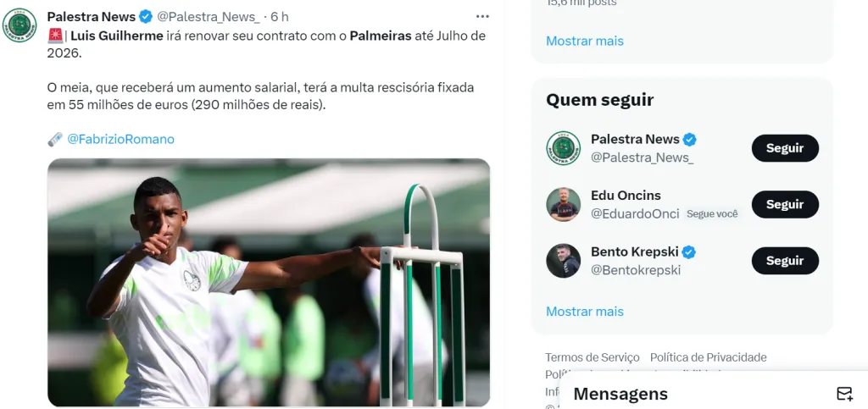Follow Edu Oncins with Seguir button
Screen dimensions: 868x409
[x=784, y=205]
